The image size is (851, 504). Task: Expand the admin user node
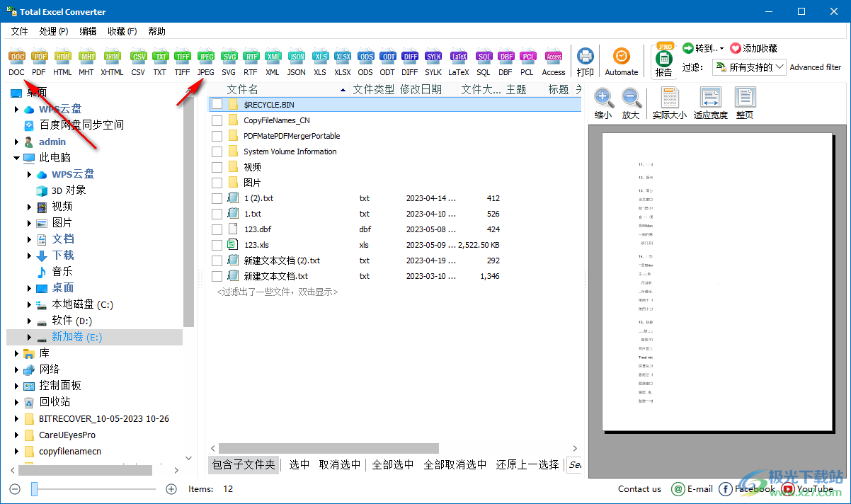16,142
